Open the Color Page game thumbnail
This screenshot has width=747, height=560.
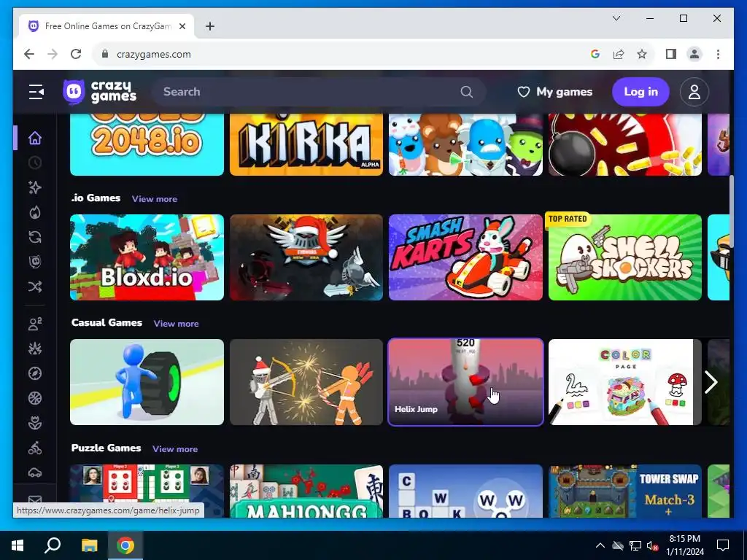click(625, 382)
